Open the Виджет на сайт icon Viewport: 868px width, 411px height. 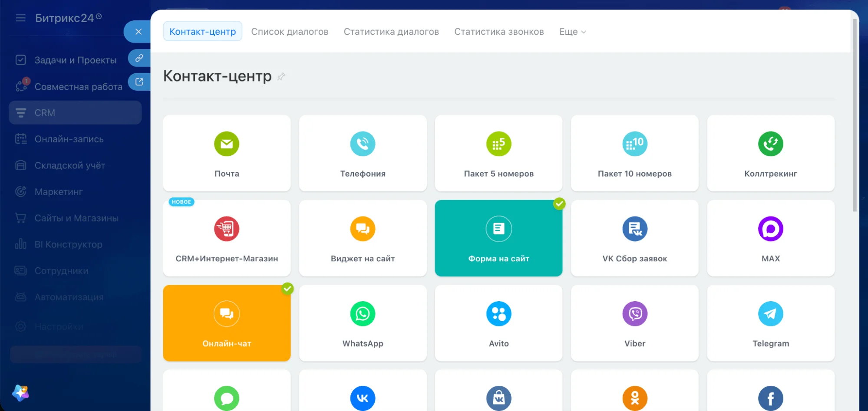tap(363, 229)
